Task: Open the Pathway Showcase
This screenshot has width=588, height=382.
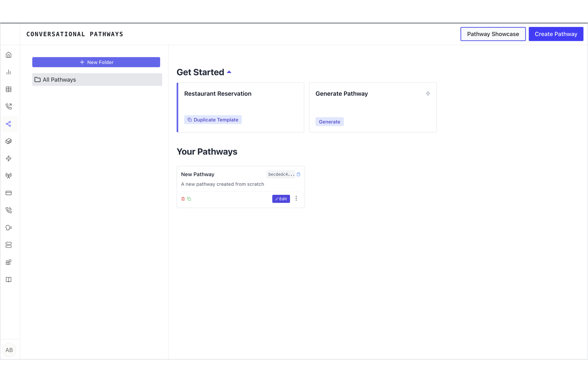Action: pyautogui.click(x=493, y=34)
